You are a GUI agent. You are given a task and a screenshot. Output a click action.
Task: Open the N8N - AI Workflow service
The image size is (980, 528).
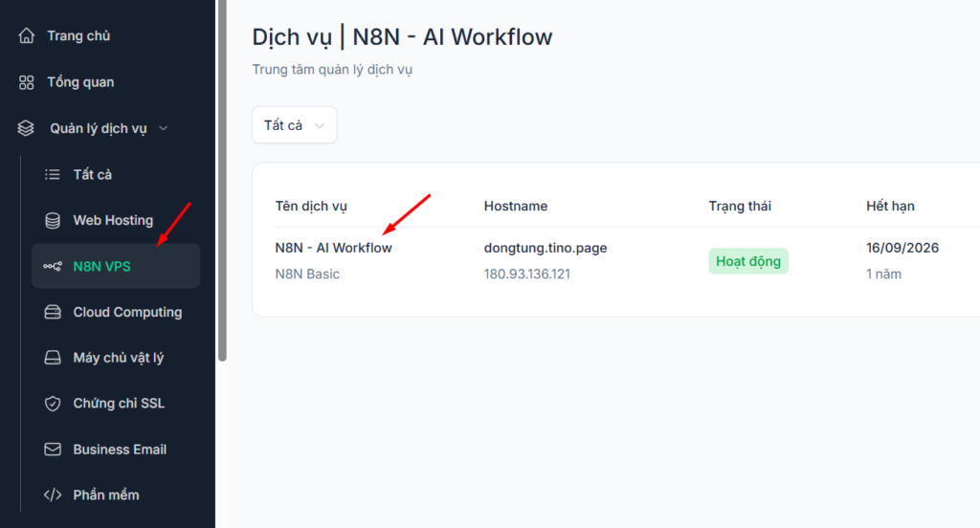pyautogui.click(x=333, y=248)
